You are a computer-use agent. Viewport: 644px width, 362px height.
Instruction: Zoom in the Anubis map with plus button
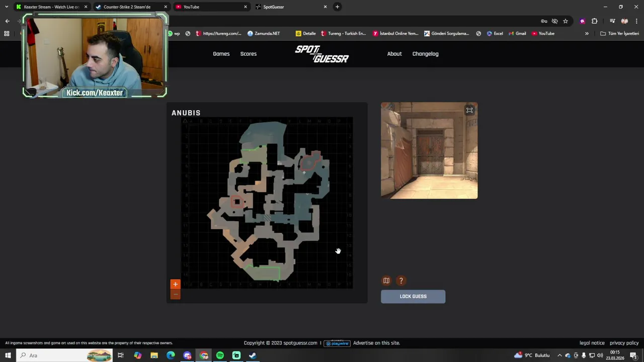(x=175, y=285)
